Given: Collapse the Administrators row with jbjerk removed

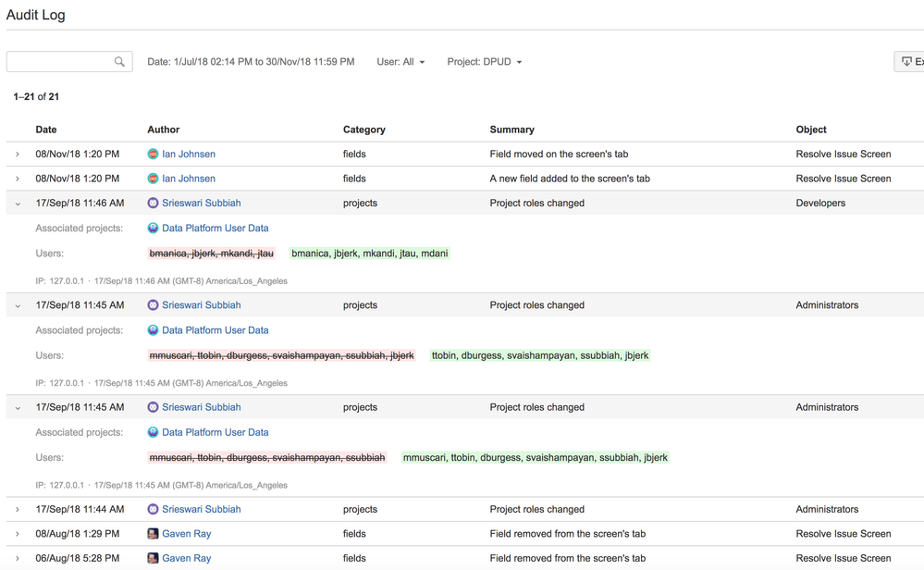Looking at the screenshot, I should [x=17, y=305].
